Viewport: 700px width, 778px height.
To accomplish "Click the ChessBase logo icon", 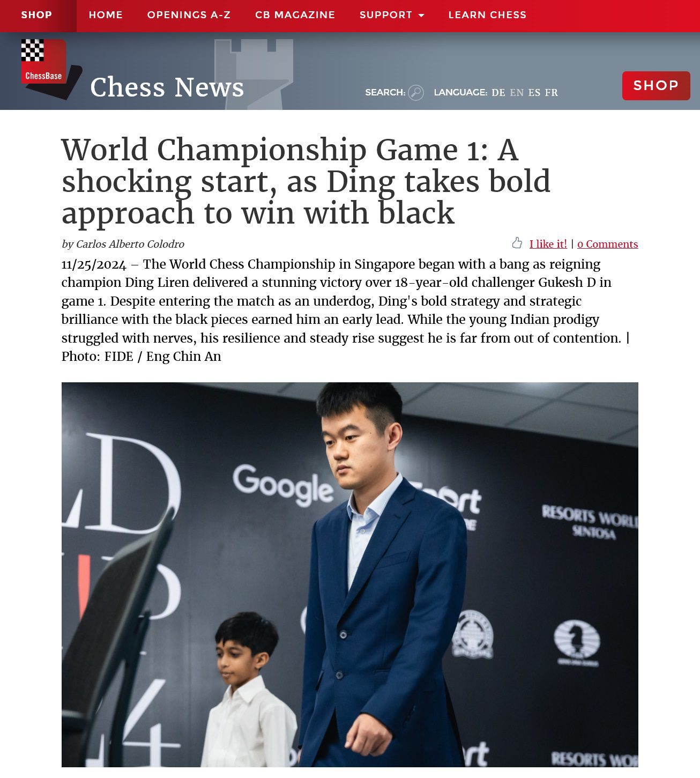I will pyautogui.click(x=51, y=69).
